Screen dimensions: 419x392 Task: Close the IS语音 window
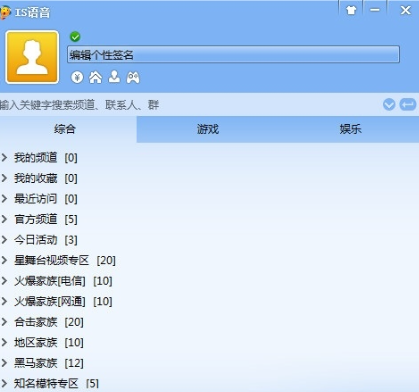coord(405,10)
